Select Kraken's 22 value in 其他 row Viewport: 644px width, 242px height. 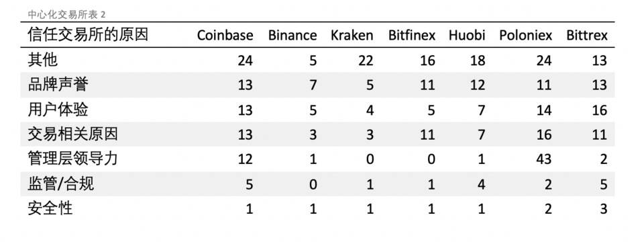pyautogui.click(x=365, y=61)
